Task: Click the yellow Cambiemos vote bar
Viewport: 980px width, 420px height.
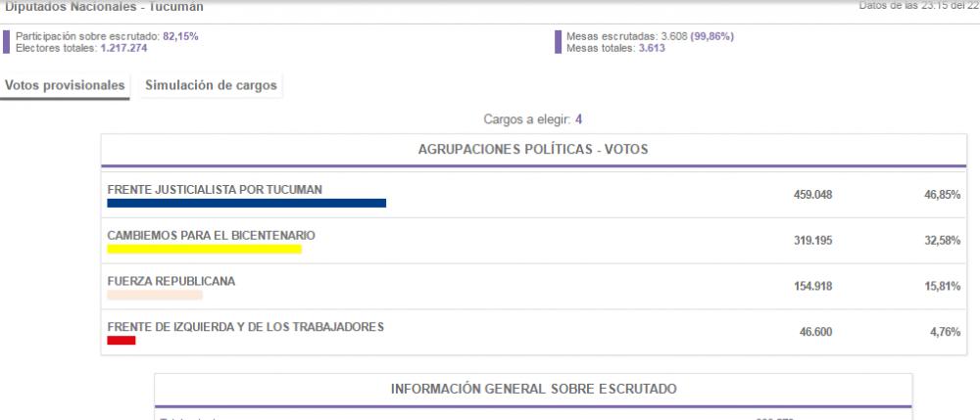Action: [x=204, y=249]
